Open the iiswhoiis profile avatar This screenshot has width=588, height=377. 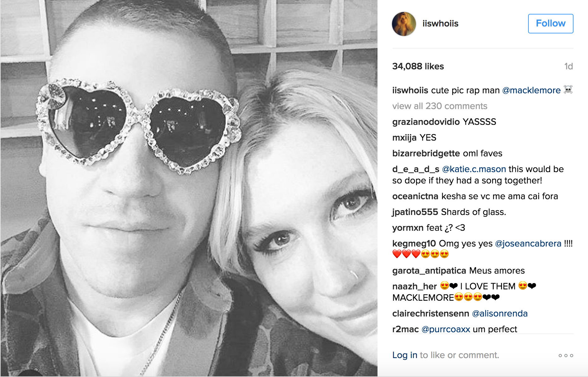click(404, 24)
